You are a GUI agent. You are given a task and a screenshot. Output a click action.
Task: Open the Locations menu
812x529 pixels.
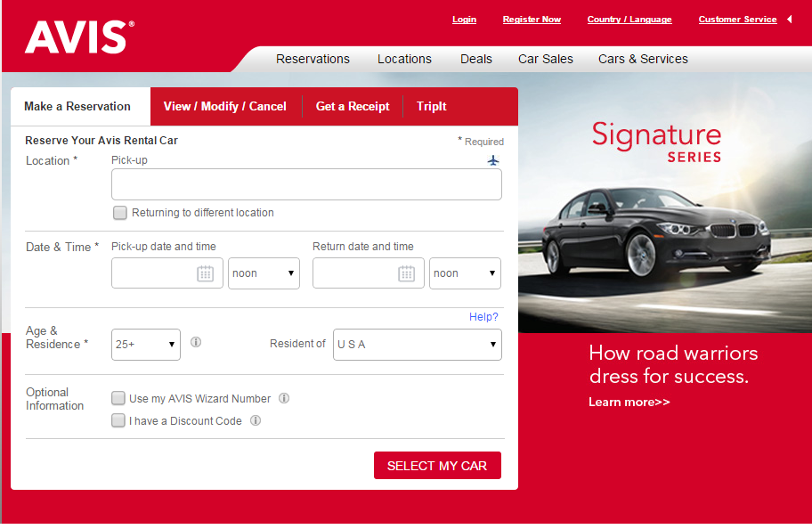404,59
